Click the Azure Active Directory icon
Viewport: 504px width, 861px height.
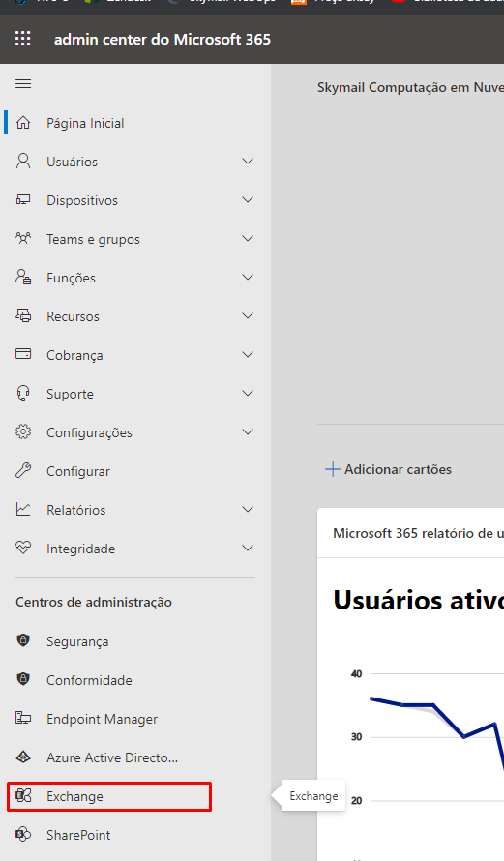point(23,757)
